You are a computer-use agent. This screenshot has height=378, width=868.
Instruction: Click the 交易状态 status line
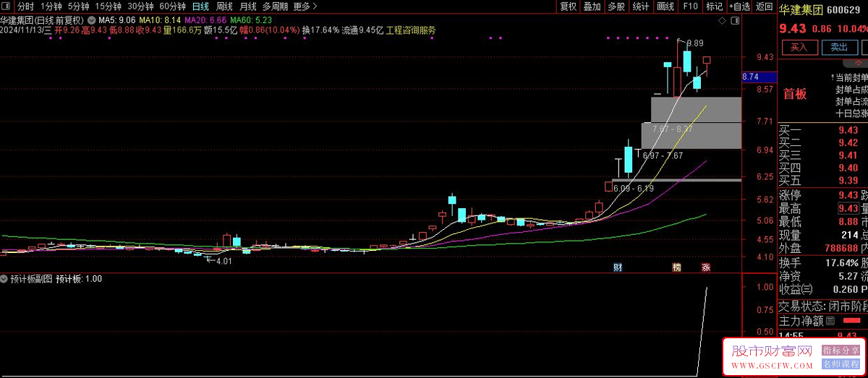(x=822, y=306)
